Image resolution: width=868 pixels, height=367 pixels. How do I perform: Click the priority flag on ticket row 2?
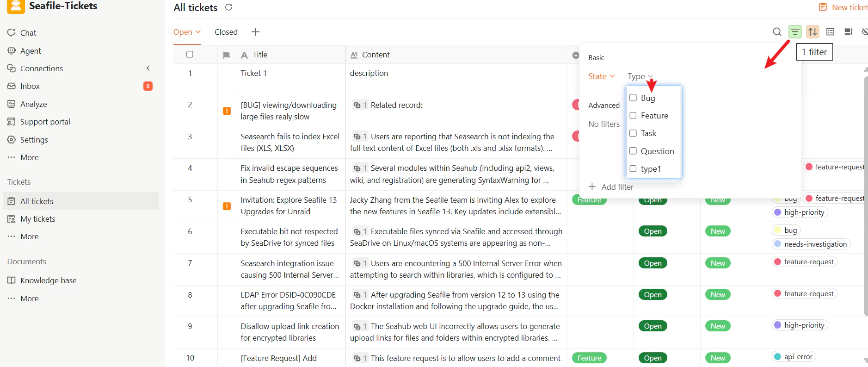tap(227, 111)
